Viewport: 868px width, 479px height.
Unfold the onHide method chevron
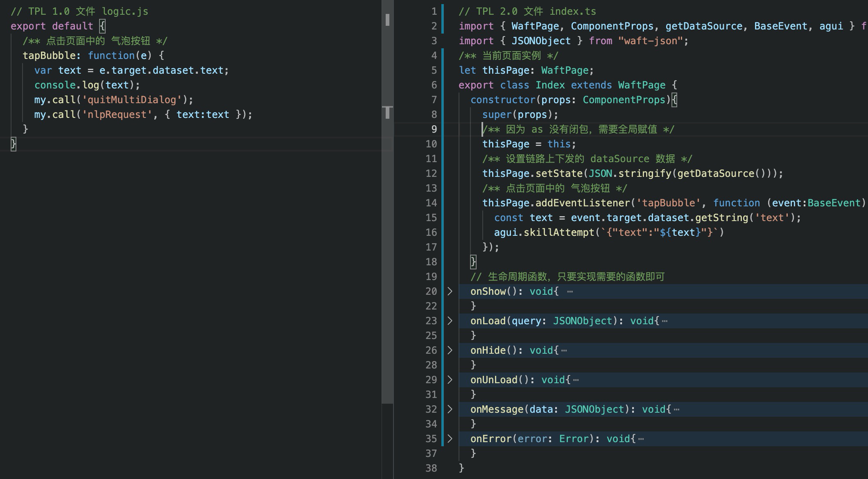pos(450,350)
